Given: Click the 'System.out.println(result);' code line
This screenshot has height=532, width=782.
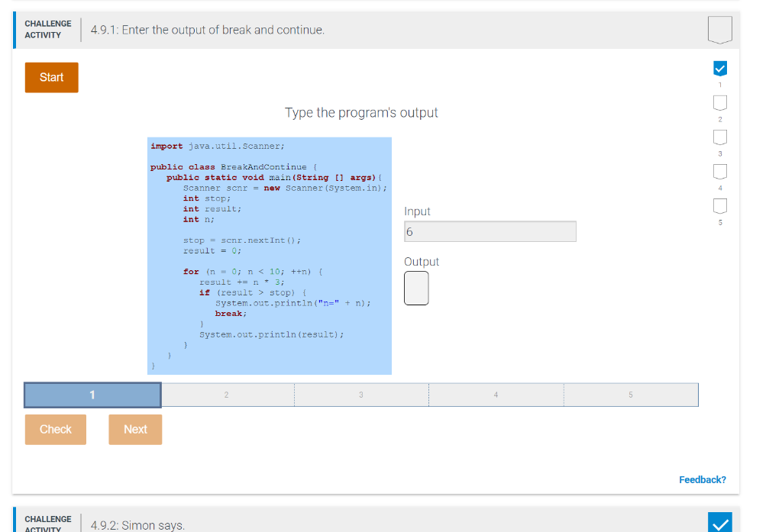Looking at the screenshot, I should click(272, 334).
